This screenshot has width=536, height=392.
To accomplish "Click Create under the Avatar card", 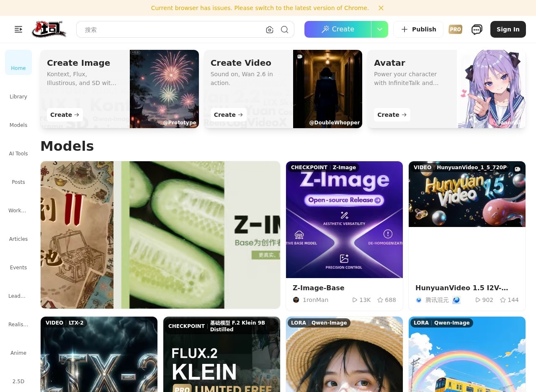I will click(x=392, y=115).
